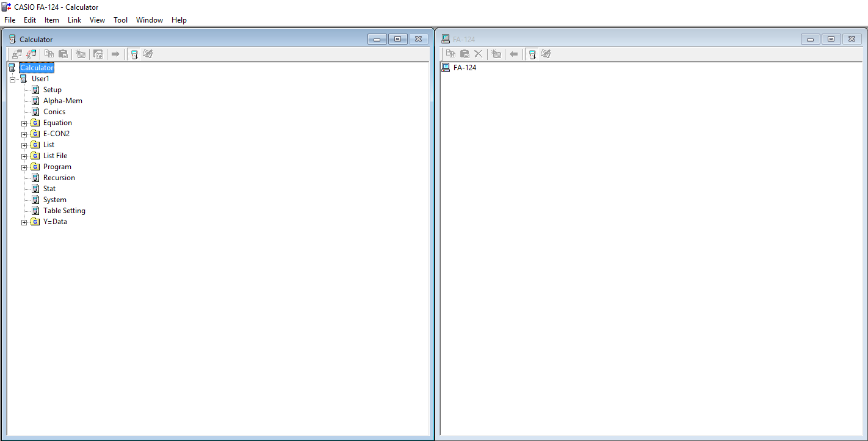Screen dimensions: 868x441
Task: Click the Stat item's file icon
Action: [x=35, y=189]
